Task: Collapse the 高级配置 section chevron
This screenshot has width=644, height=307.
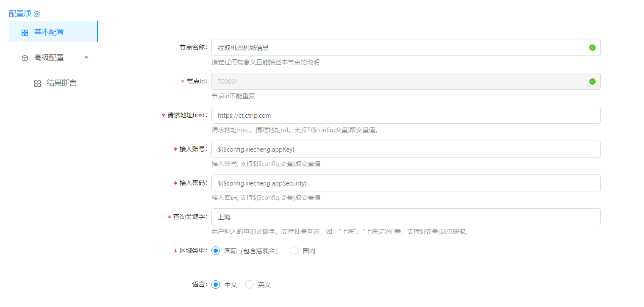Action: tap(86, 57)
